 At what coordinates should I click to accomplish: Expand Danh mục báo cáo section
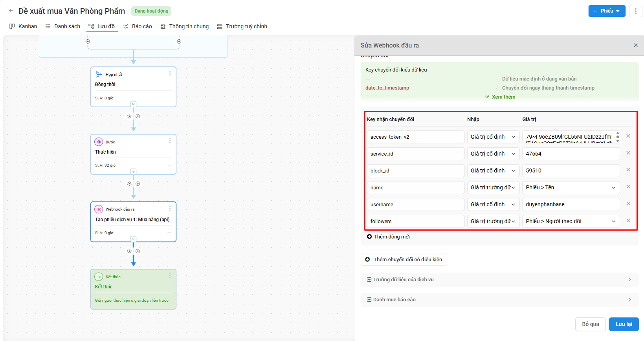[499, 299]
